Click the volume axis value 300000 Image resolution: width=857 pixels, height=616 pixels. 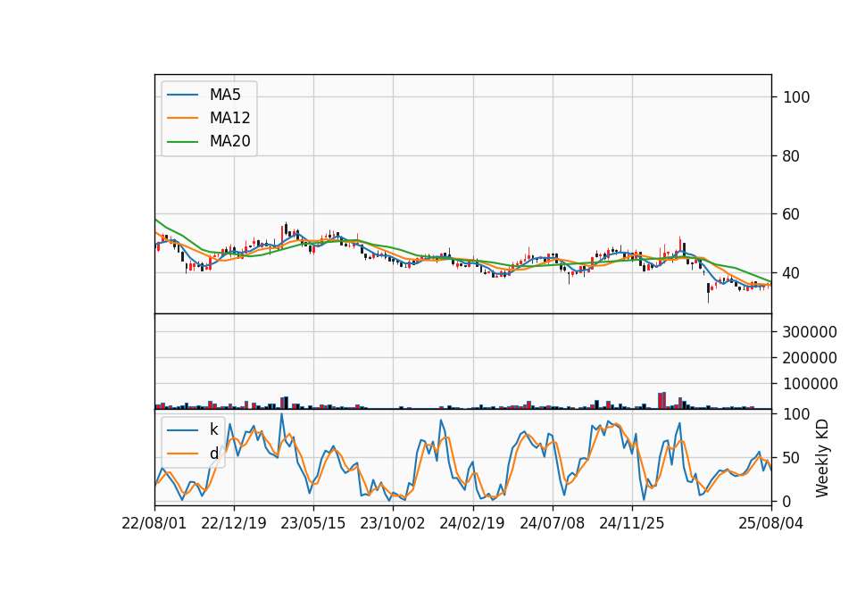[810, 332]
